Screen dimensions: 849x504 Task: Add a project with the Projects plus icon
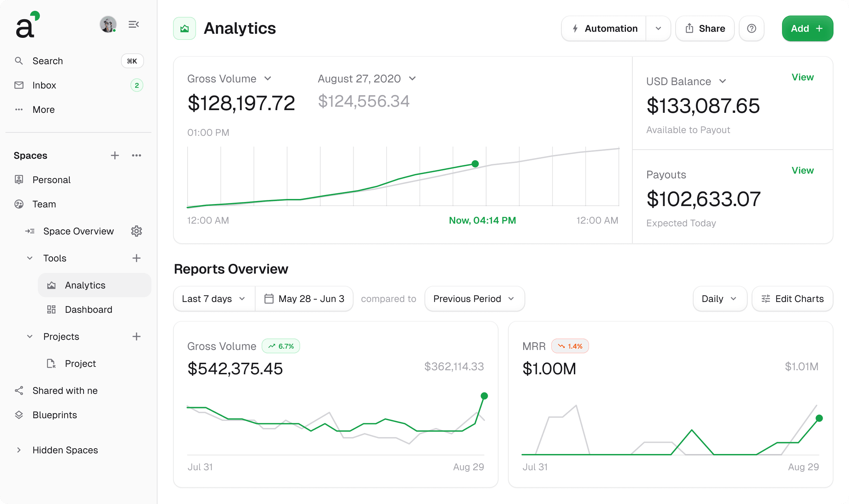(x=136, y=336)
